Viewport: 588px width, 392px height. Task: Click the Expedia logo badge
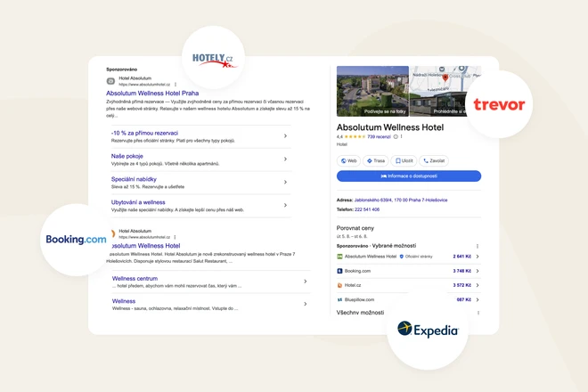coord(428,330)
